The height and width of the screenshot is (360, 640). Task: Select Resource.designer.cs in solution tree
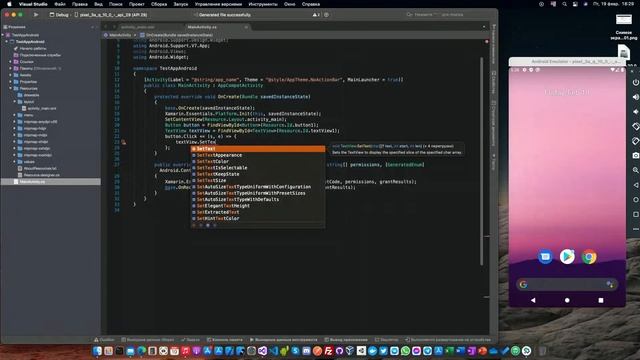click(x=41, y=175)
